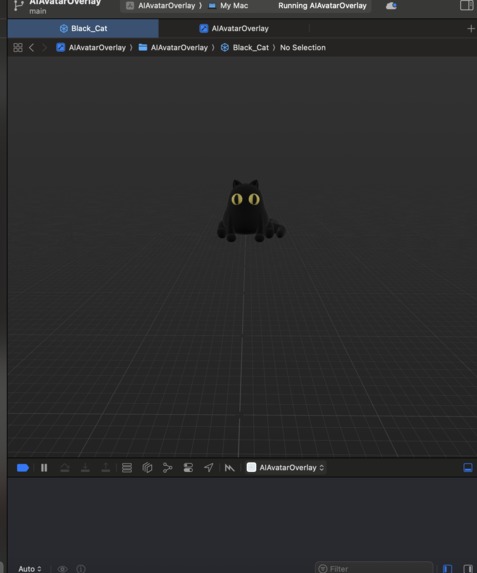Toggle the variables view pane
The width and height of the screenshot is (477, 573).
(447, 569)
